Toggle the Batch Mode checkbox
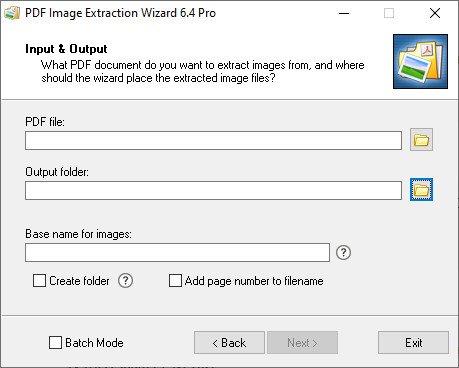Viewport: 459px width, 368px height. tap(55, 343)
